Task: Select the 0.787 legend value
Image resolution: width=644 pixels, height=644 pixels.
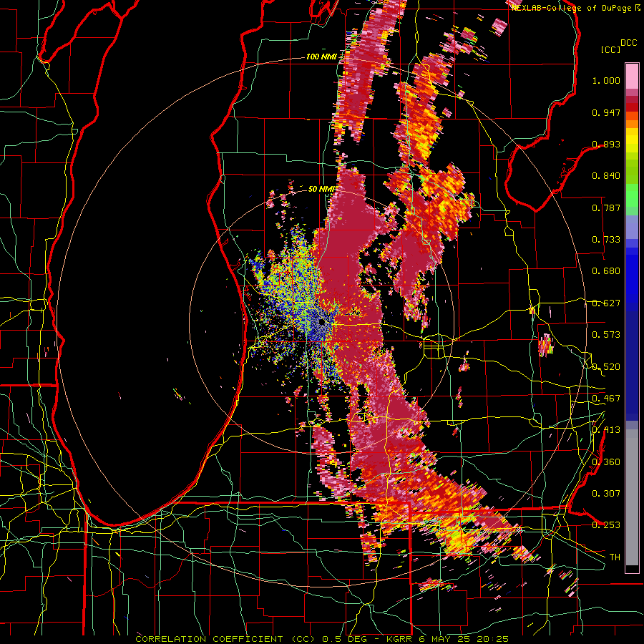Action: click(x=606, y=208)
